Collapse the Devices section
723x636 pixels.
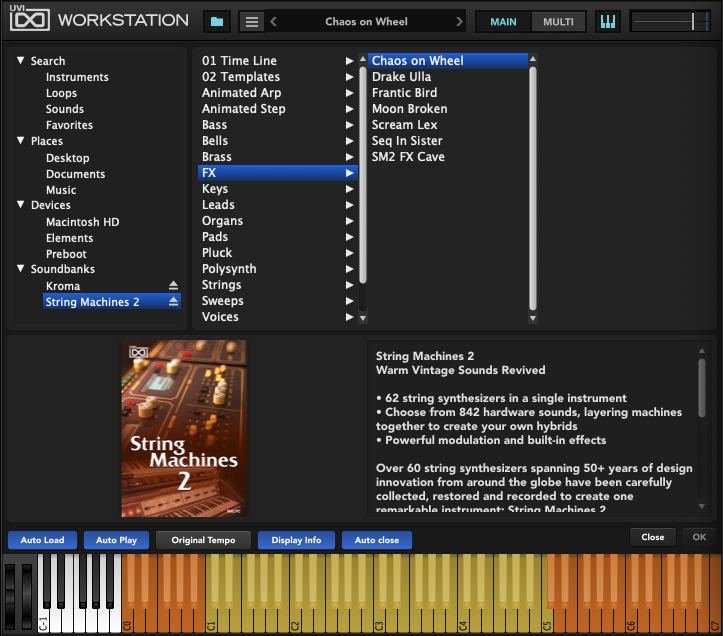20,204
